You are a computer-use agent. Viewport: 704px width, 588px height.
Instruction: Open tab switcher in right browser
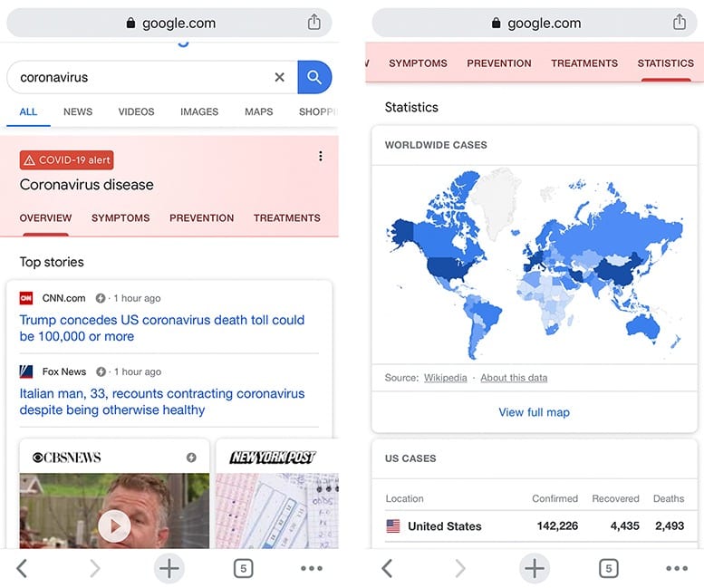(609, 568)
